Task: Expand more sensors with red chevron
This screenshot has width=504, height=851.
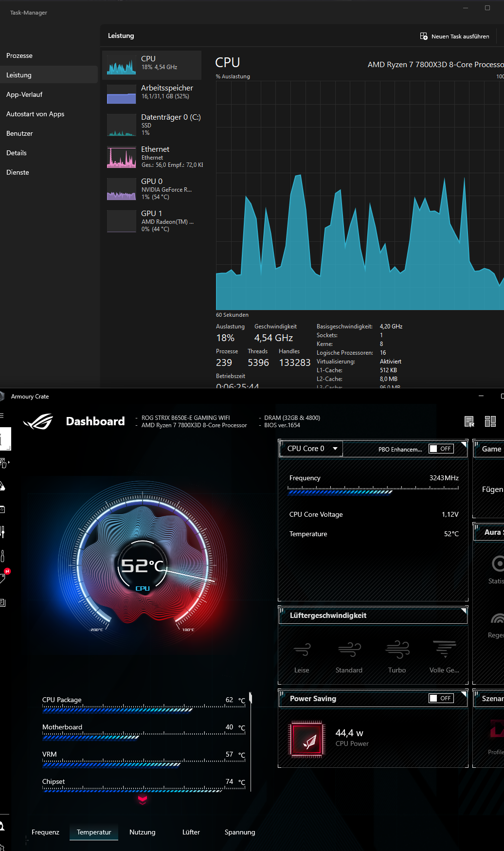Action: click(143, 800)
